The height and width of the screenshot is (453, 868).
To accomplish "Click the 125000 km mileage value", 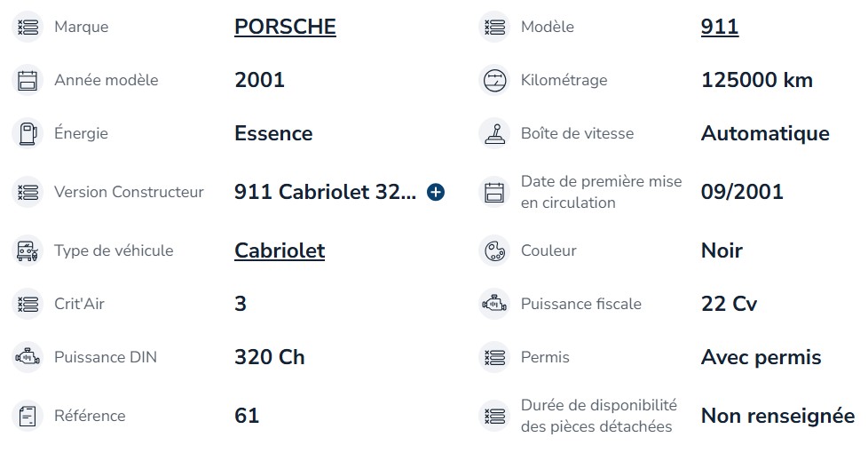I will [x=757, y=80].
